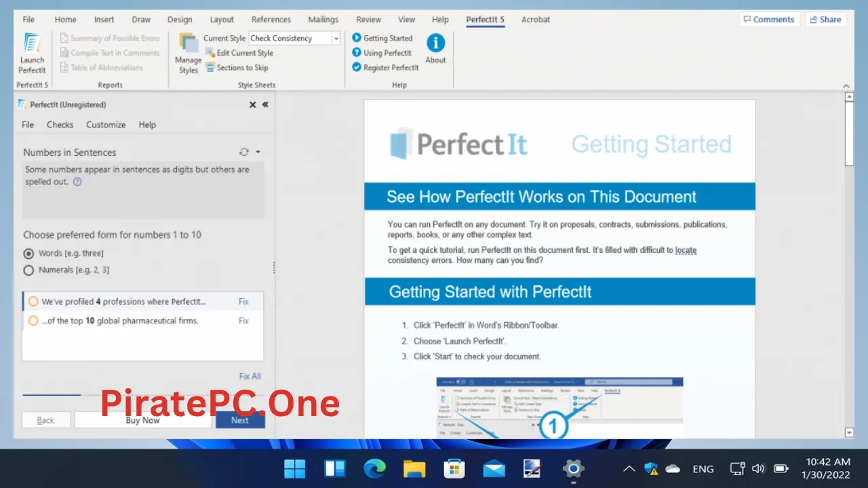Click Summary of Possible Errors report
The height and width of the screenshot is (488, 868).
coord(110,38)
